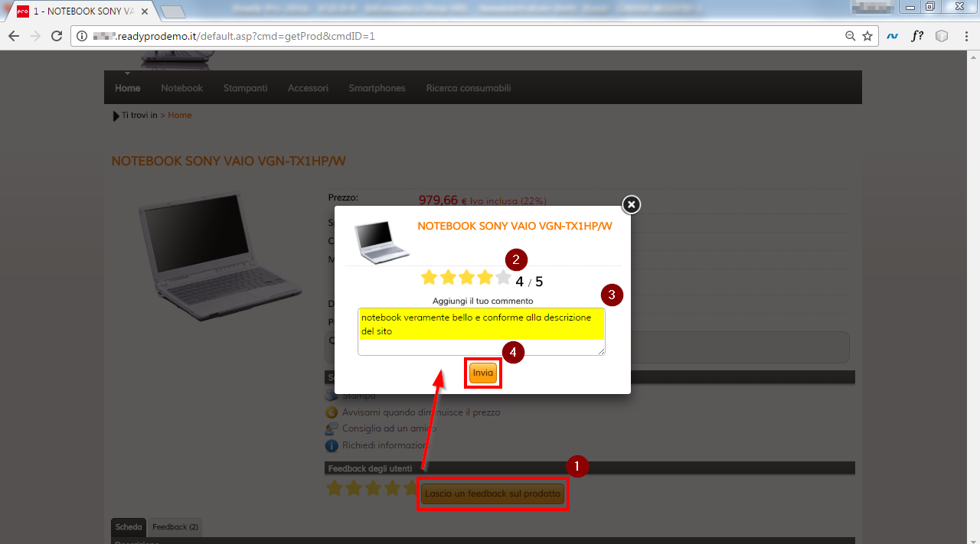Click the site information icon in address bar
Screen dimensions: 980x544
[x=82, y=36]
